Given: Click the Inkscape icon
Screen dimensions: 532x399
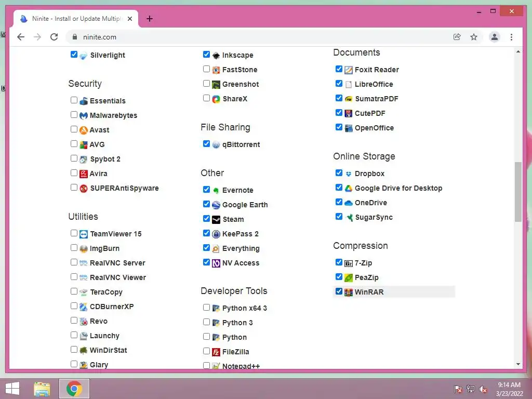Looking at the screenshot, I should (x=216, y=55).
